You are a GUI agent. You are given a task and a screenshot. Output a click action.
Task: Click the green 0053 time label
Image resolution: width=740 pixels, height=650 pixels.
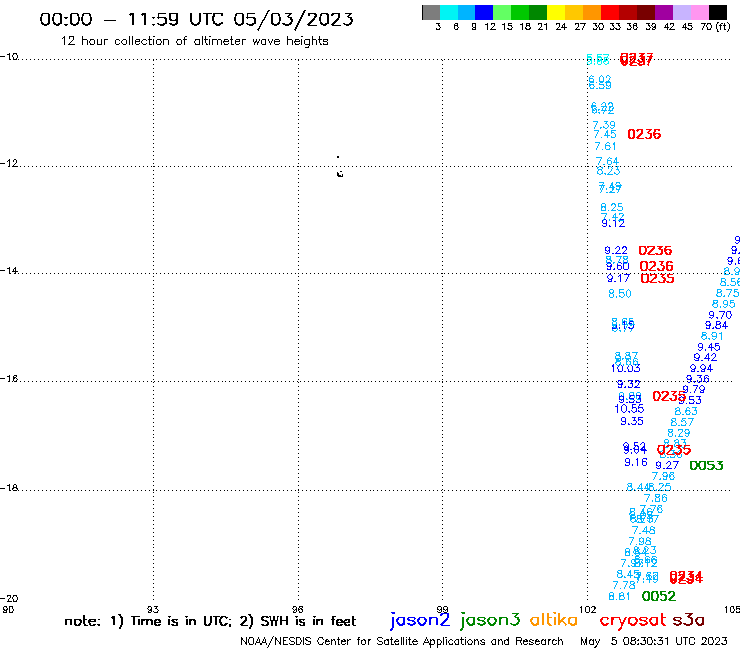706,466
